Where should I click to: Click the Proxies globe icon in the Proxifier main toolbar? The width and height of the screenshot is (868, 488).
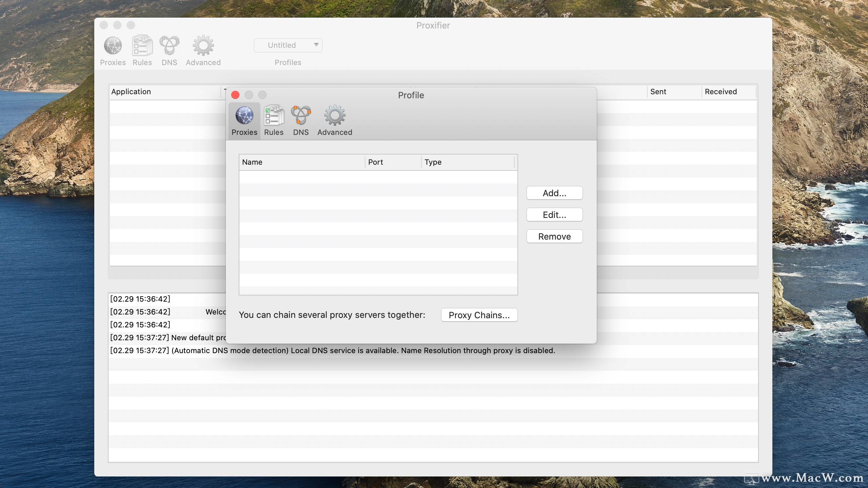[113, 46]
